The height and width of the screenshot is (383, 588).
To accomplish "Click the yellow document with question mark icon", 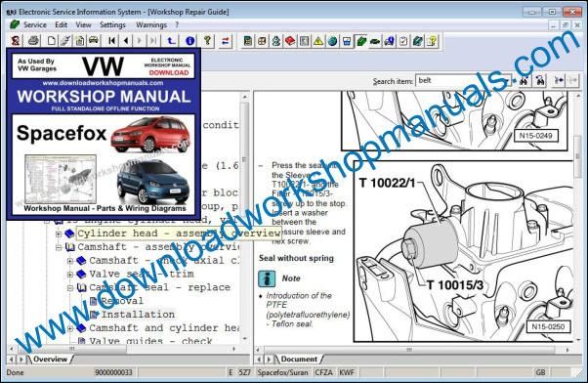I will tap(432, 40).
